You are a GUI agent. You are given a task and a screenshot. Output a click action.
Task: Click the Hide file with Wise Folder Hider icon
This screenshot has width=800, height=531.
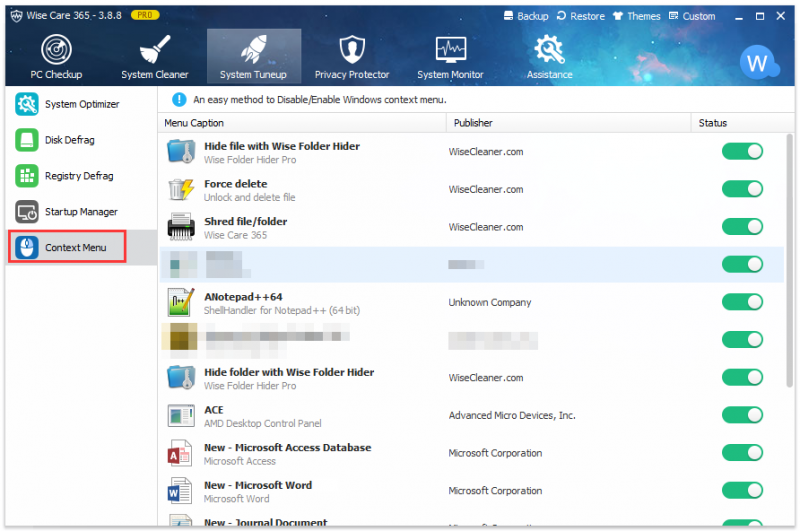coord(181,151)
